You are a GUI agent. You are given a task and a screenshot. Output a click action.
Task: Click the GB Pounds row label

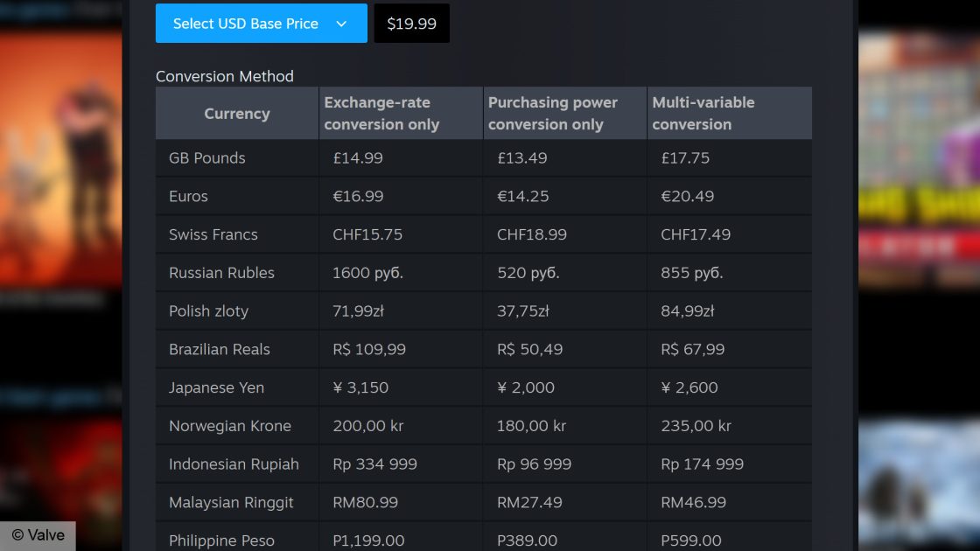tap(207, 158)
